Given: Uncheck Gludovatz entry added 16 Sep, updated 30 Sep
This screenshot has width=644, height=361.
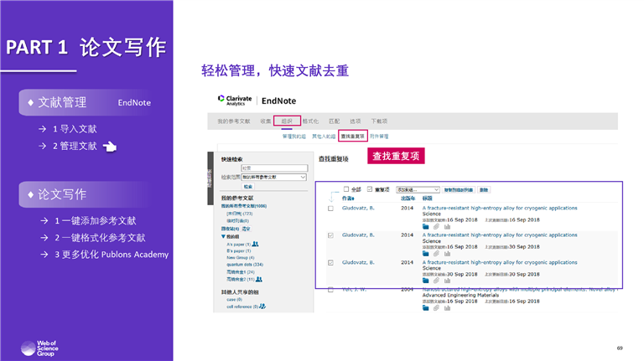Looking at the screenshot, I should click(x=330, y=235).
